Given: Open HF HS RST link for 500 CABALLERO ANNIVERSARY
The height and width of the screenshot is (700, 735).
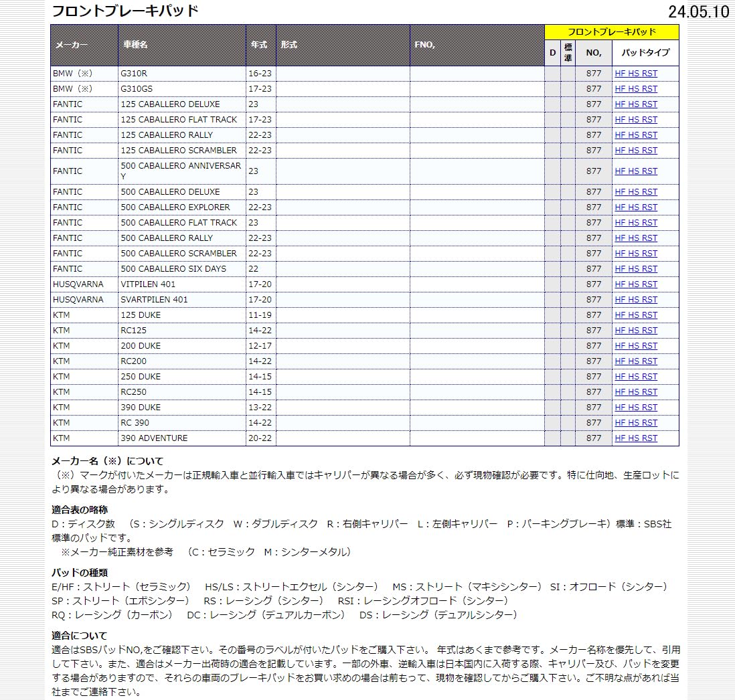Looking at the screenshot, I should pos(636,171).
